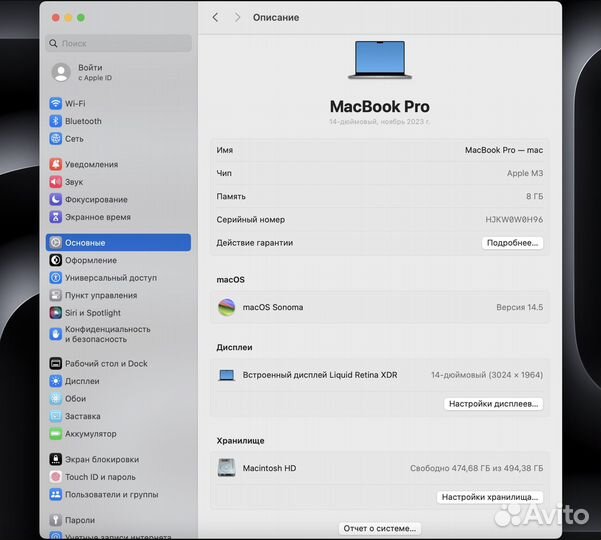Open the Аккумулятор battery icon
This screenshot has width=601, height=540.
[x=56, y=434]
